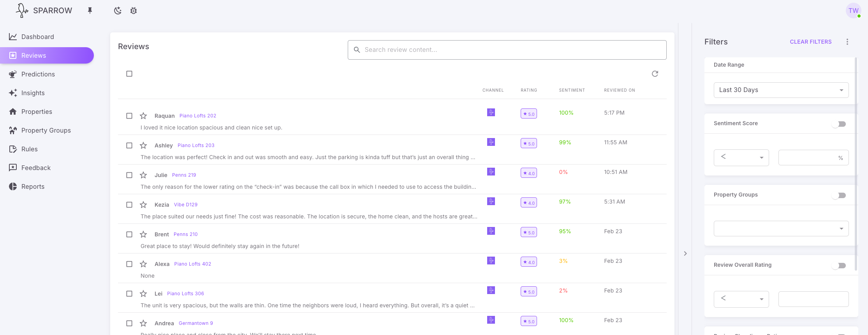This screenshot has height=335, width=868.
Task: Click the pin icon beside the Sparrow logo
Action: point(90,11)
